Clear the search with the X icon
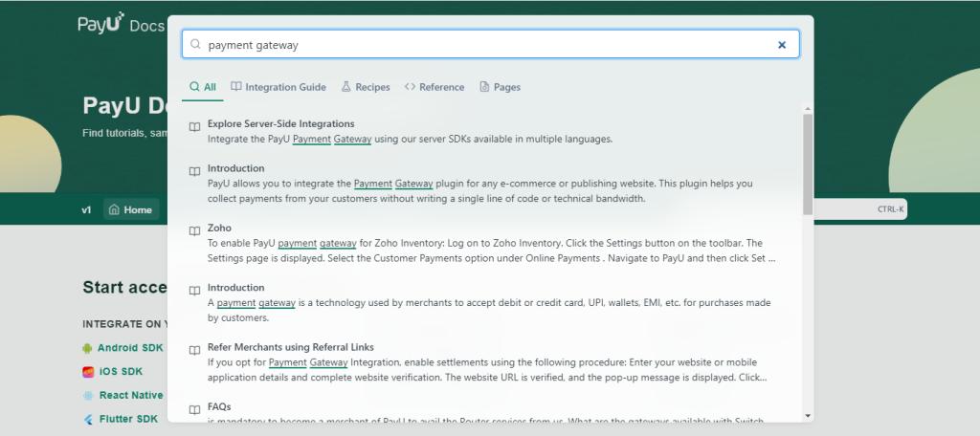This screenshot has width=980, height=436. click(x=781, y=45)
